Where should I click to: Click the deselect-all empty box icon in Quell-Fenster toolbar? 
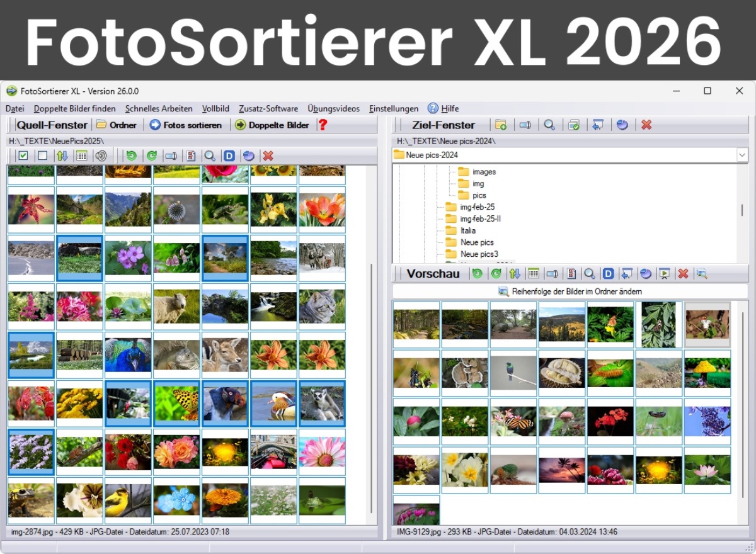[x=43, y=155]
